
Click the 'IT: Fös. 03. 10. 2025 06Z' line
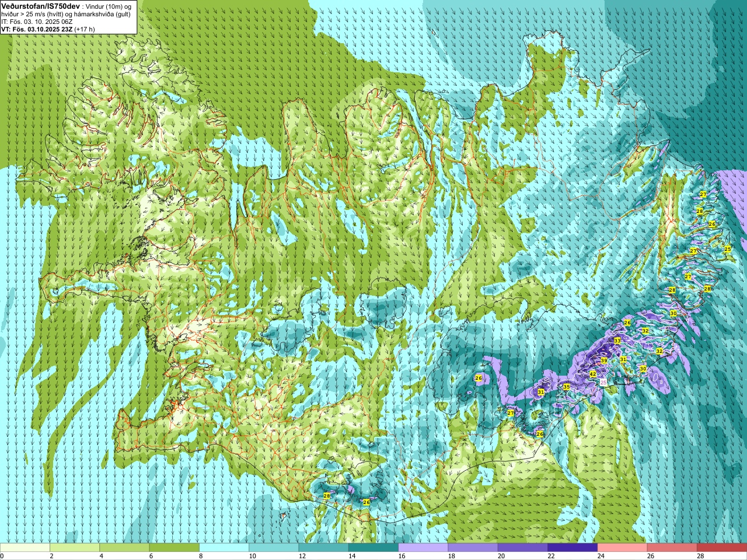click(37, 22)
